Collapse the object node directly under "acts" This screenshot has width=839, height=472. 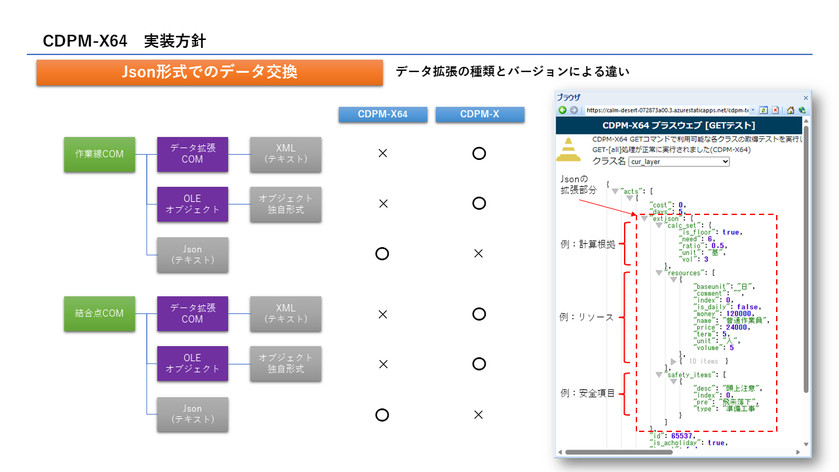(630, 198)
